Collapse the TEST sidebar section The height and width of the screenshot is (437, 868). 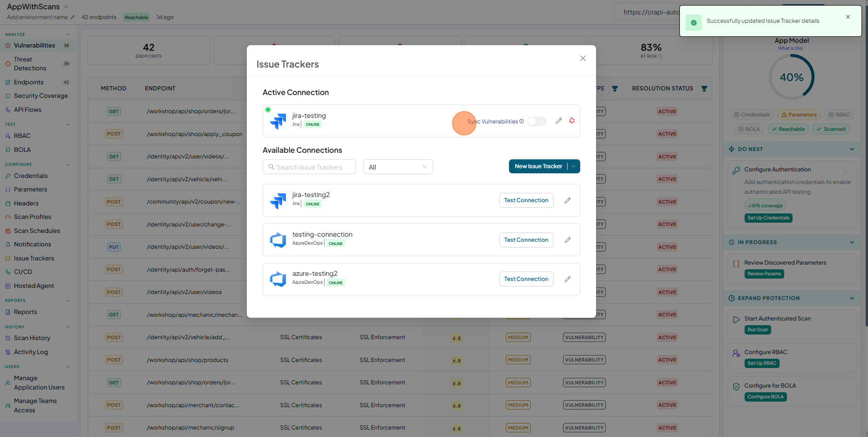point(68,124)
